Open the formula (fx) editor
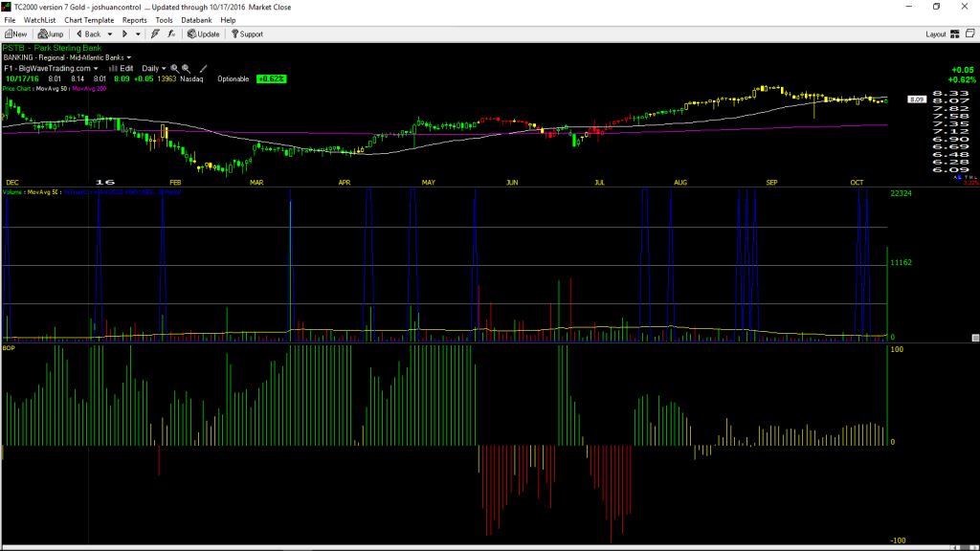The width and height of the screenshot is (980, 551). [171, 34]
